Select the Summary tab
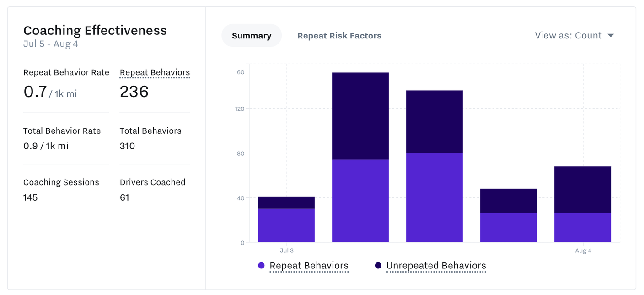644x295 pixels. pyautogui.click(x=252, y=35)
